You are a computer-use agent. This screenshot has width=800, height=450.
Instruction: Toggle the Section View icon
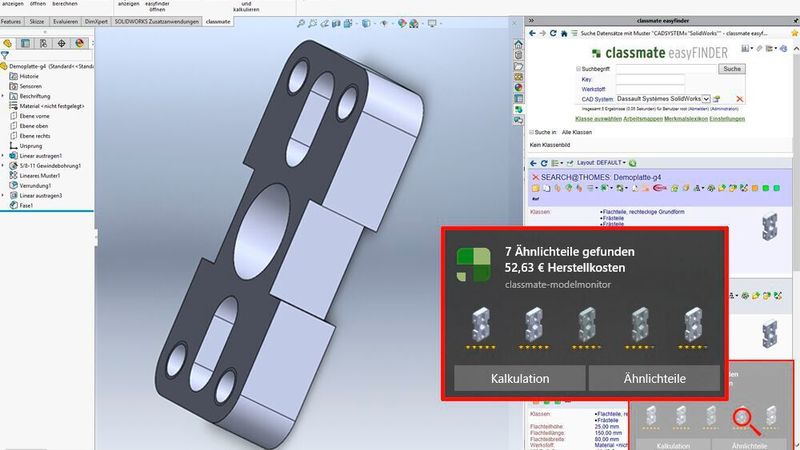pyautogui.click(x=336, y=23)
